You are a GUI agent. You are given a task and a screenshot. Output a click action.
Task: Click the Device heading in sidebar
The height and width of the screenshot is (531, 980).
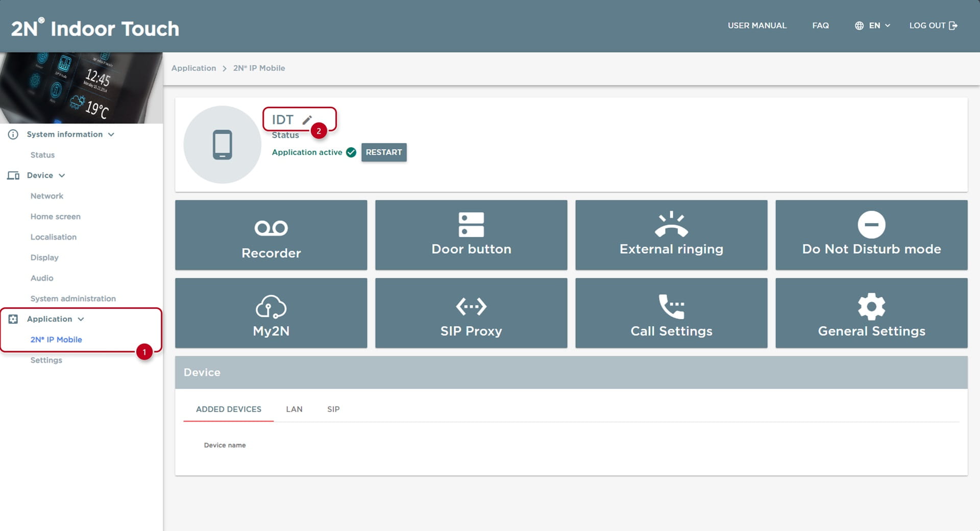(x=40, y=176)
